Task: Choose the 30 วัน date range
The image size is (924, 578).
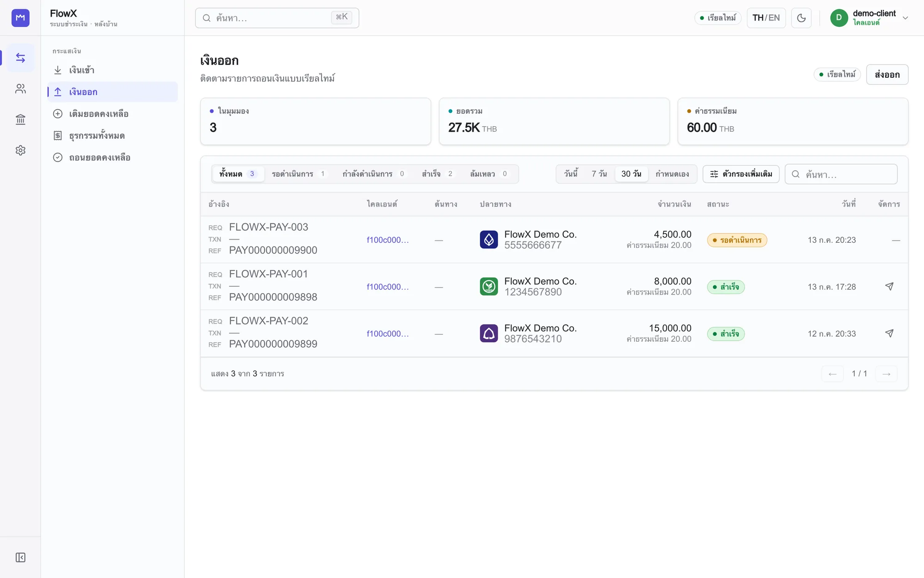Action: click(631, 174)
